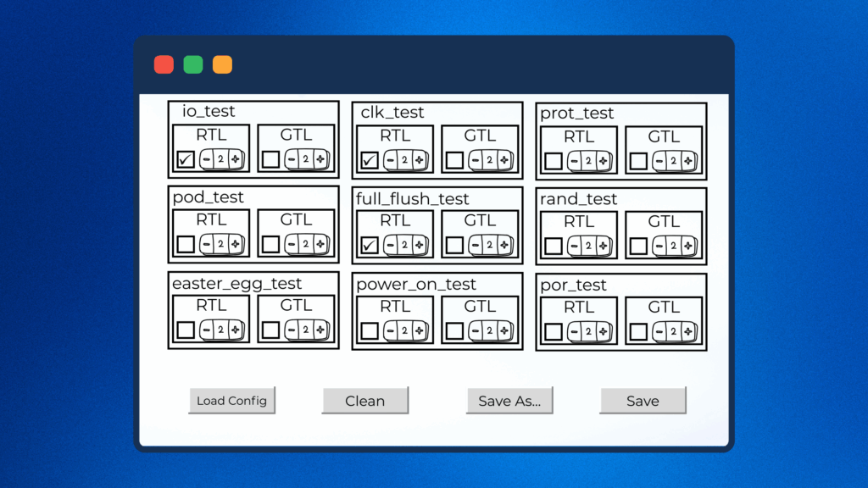
Task: Decrement prot_test GTL count with minus
Action: (x=659, y=161)
